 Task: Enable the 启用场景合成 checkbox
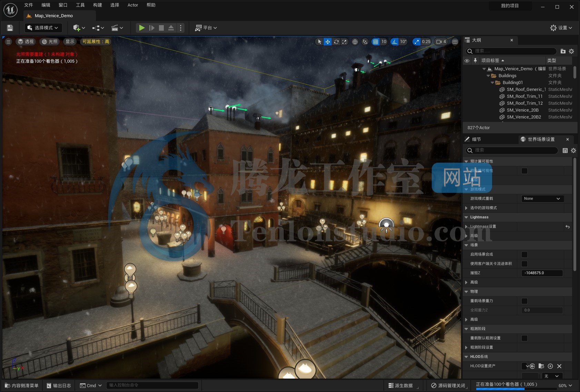pos(524,255)
